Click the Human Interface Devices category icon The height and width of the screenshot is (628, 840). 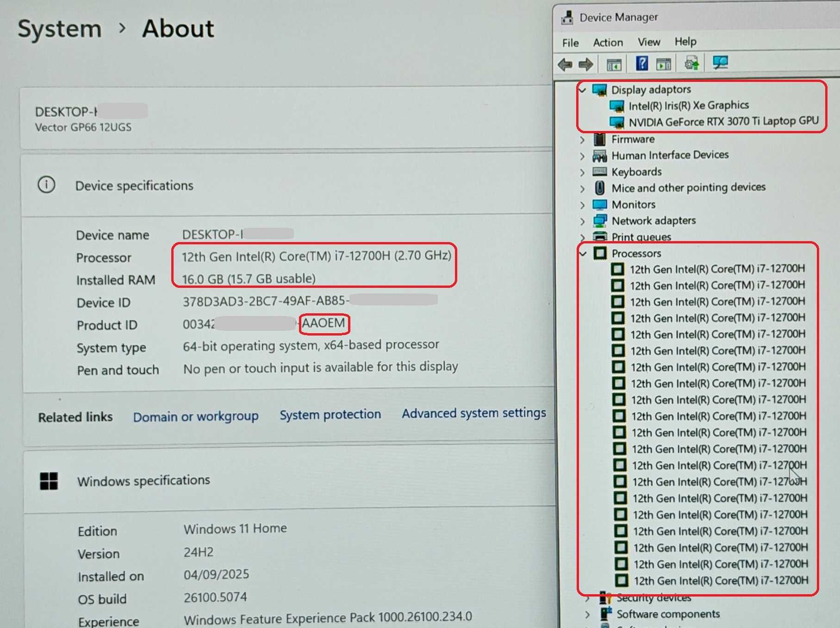pos(600,155)
